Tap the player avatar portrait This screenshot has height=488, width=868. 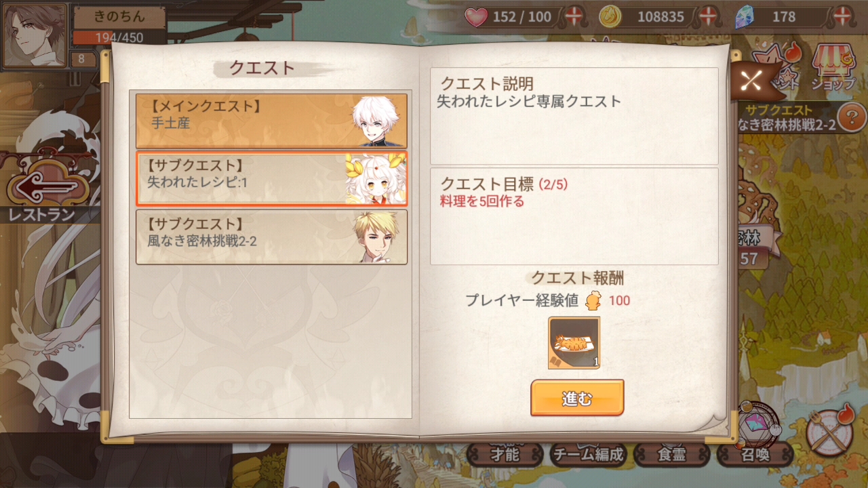(35, 35)
